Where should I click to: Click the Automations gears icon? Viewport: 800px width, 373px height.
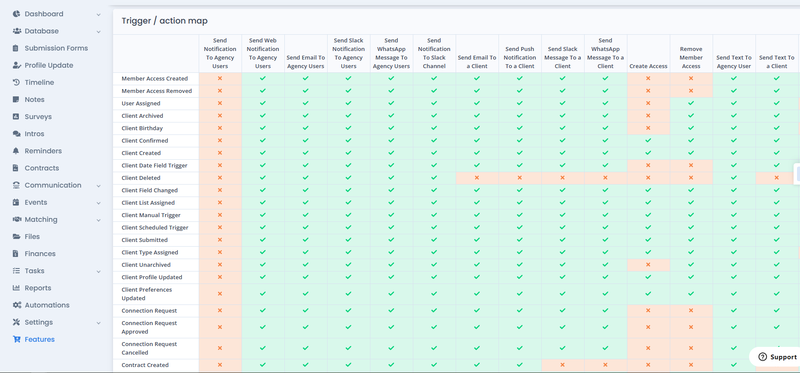(16, 305)
